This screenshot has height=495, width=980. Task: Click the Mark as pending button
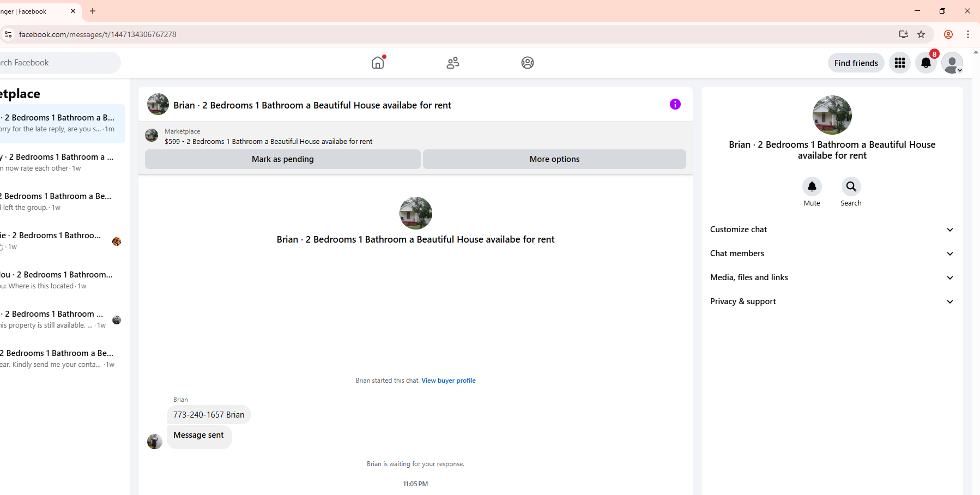pos(283,159)
